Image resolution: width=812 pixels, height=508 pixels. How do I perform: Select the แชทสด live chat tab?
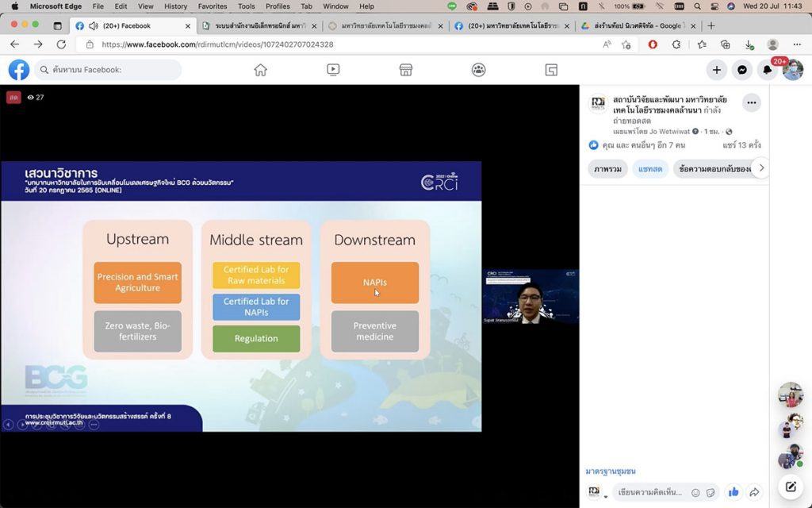tap(650, 168)
